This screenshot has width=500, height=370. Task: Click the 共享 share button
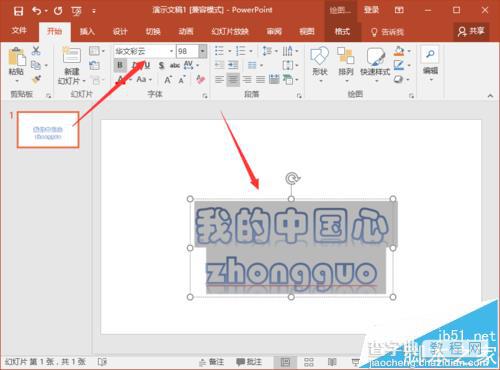pyautogui.click(x=471, y=32)
